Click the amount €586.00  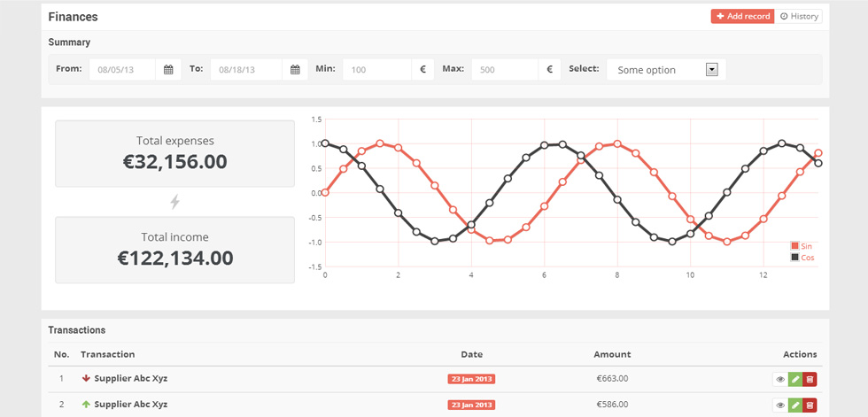pyautogui.click(x=612, y=405)
